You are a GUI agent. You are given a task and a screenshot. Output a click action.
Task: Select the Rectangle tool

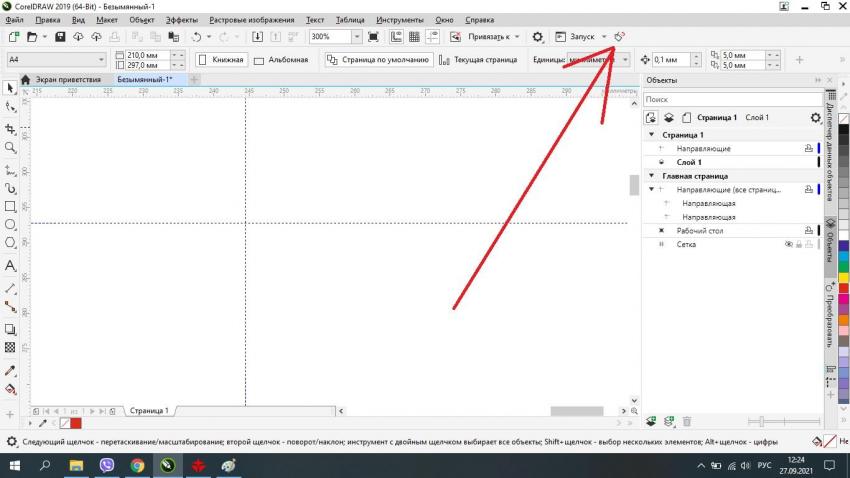click(11, 206)
